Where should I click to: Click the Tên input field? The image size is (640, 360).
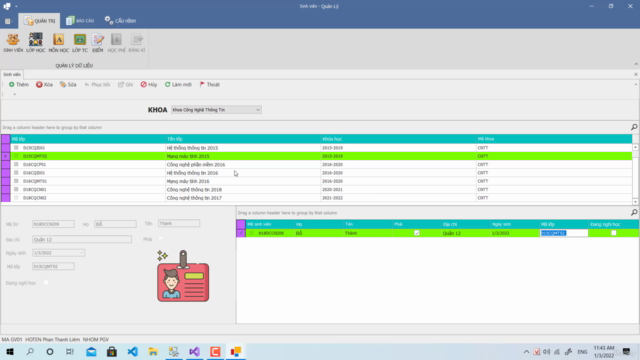179,223
